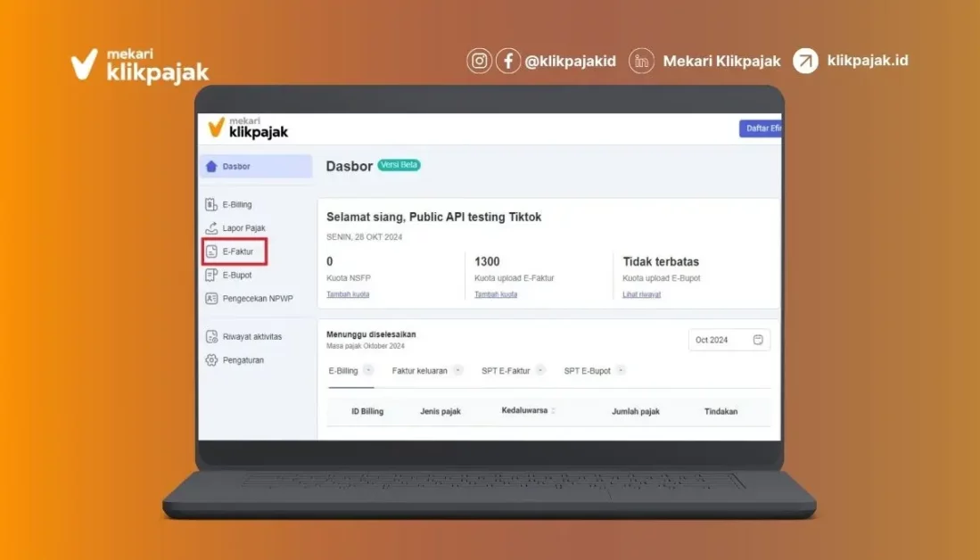Switch to the SPT E-Faktur tab

click(x=513, y=371)
